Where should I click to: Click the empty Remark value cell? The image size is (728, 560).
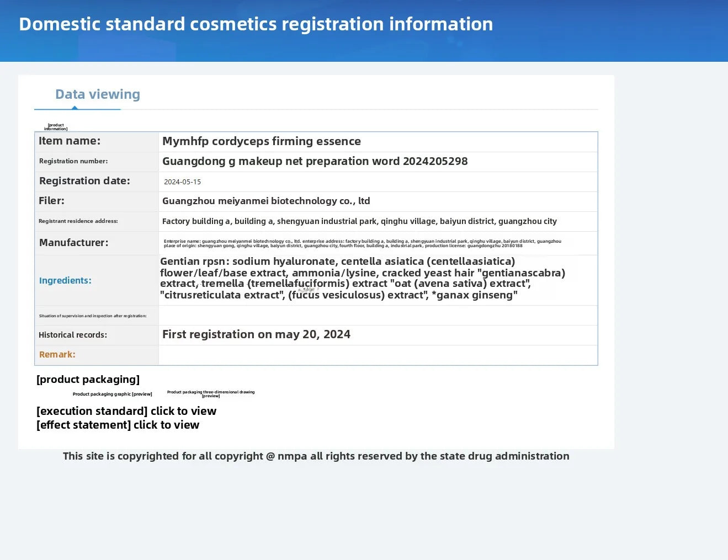click(378, 355)
